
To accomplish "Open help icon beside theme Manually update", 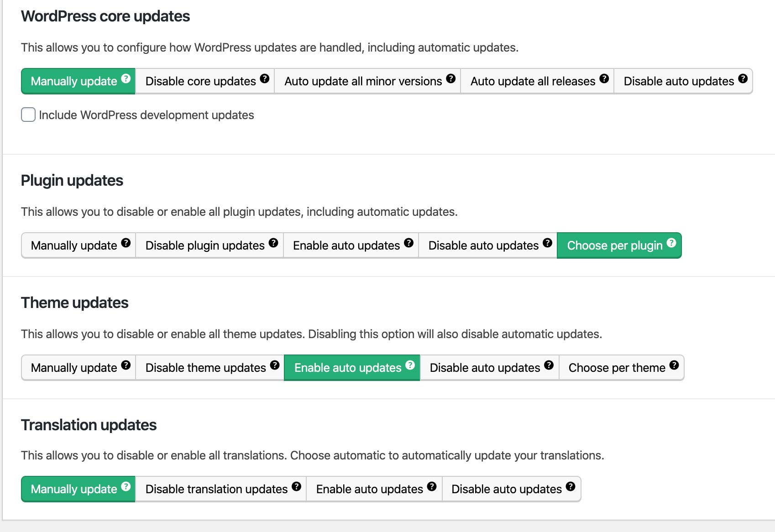I will [126, 365].
